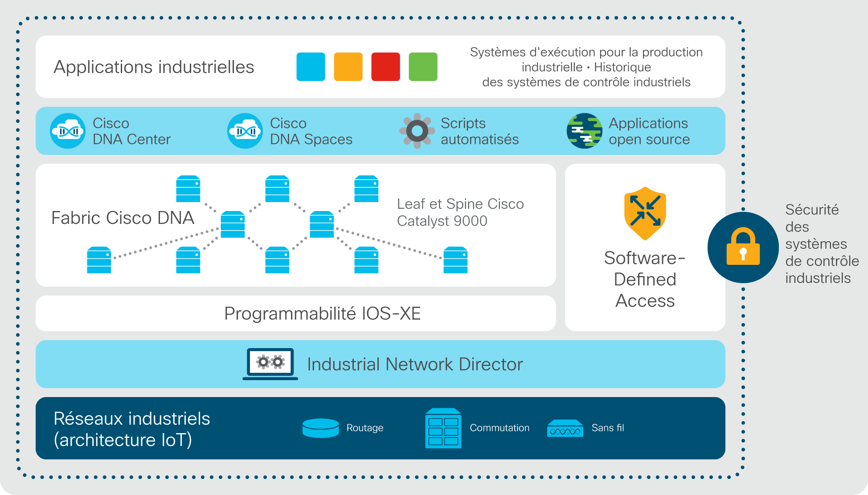Screen dimensions: 868x495
Task: Click the padlock security icon
Action: point(743,247)
